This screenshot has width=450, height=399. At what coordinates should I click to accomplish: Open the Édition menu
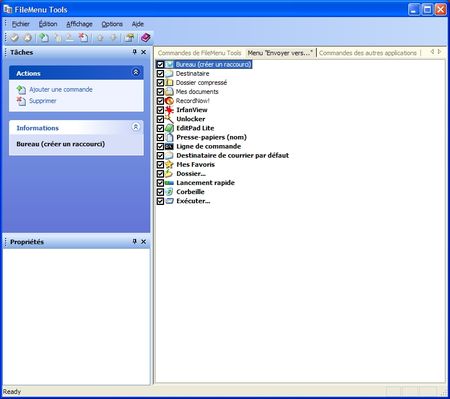48,24
